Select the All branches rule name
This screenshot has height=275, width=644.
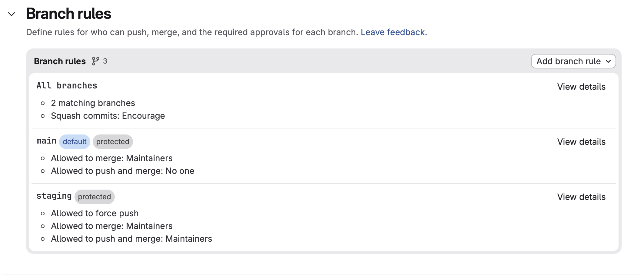67,86
